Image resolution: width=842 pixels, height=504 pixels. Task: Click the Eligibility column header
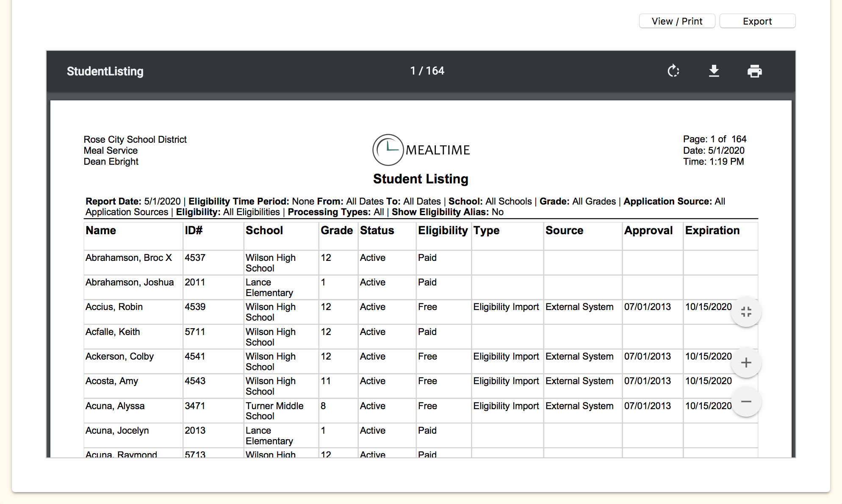443,230
